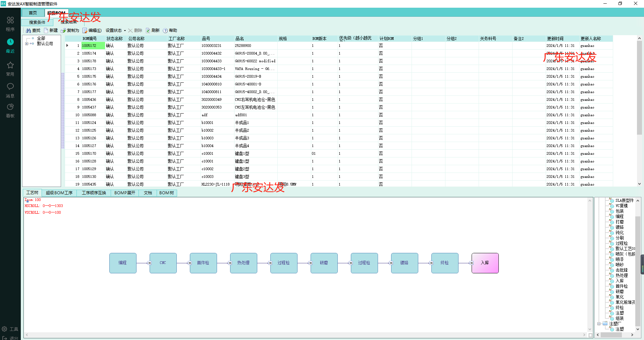Screen dimensions: 644x340
Task: Open the 最近 recent clock icon
Action: click(10, 42)
